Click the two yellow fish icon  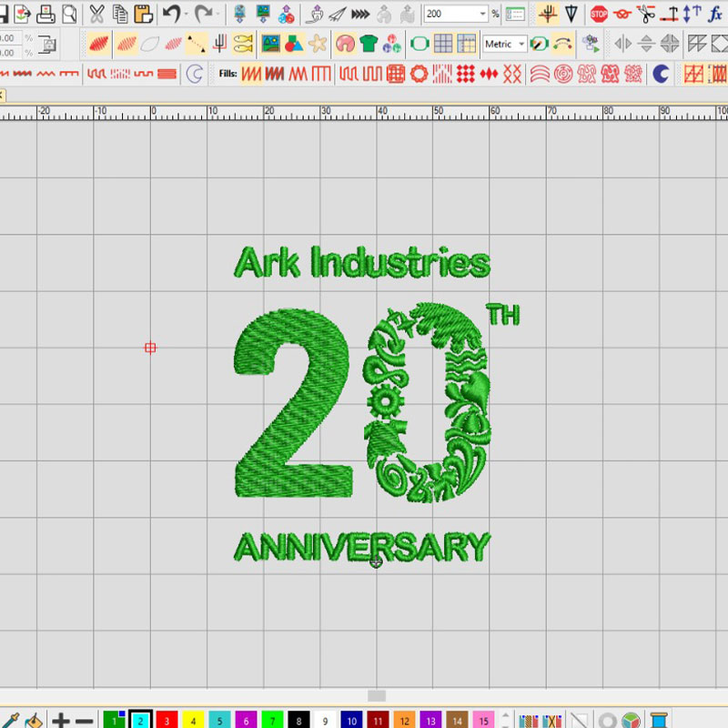pos(243,44)
